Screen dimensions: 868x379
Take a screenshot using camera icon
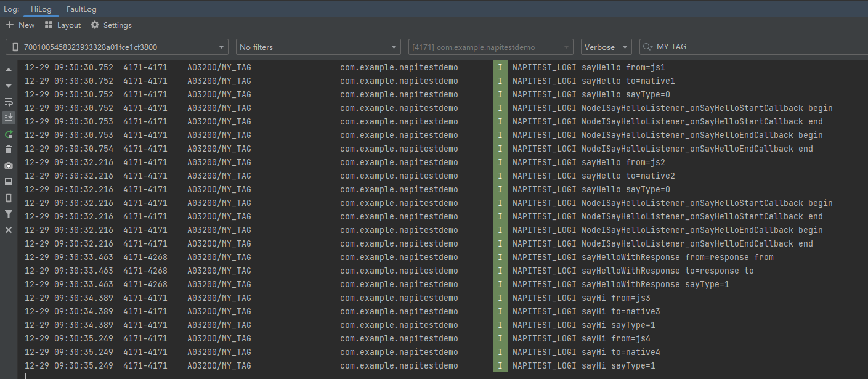coord(9,166)
